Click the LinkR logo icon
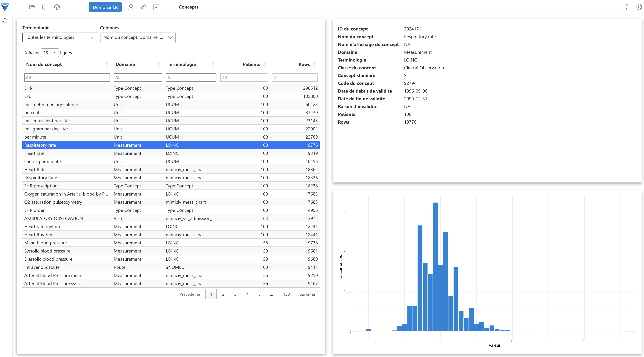 tap(5, 7)
